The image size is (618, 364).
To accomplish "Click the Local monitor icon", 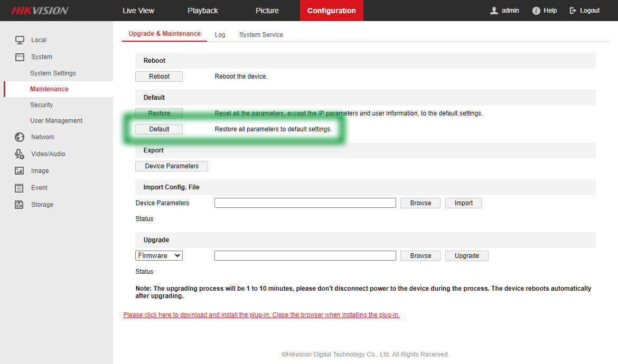I will [20, 40].
